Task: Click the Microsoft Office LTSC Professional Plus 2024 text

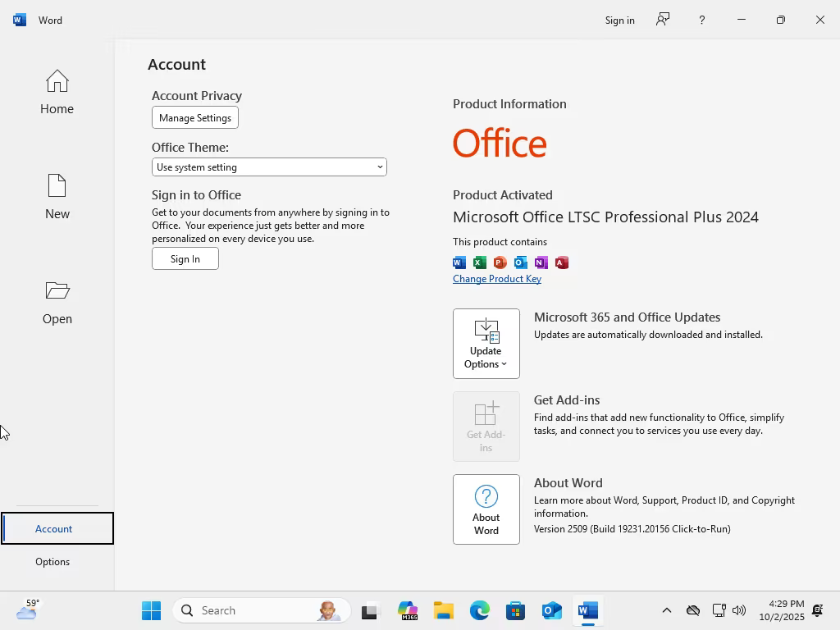Action: (x=605, y=217)
